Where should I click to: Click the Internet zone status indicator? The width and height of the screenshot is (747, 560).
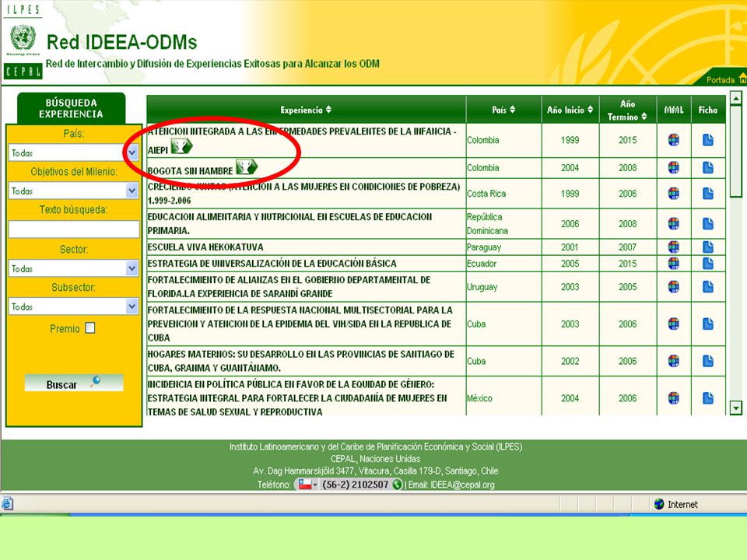click(x=677, y=504)
